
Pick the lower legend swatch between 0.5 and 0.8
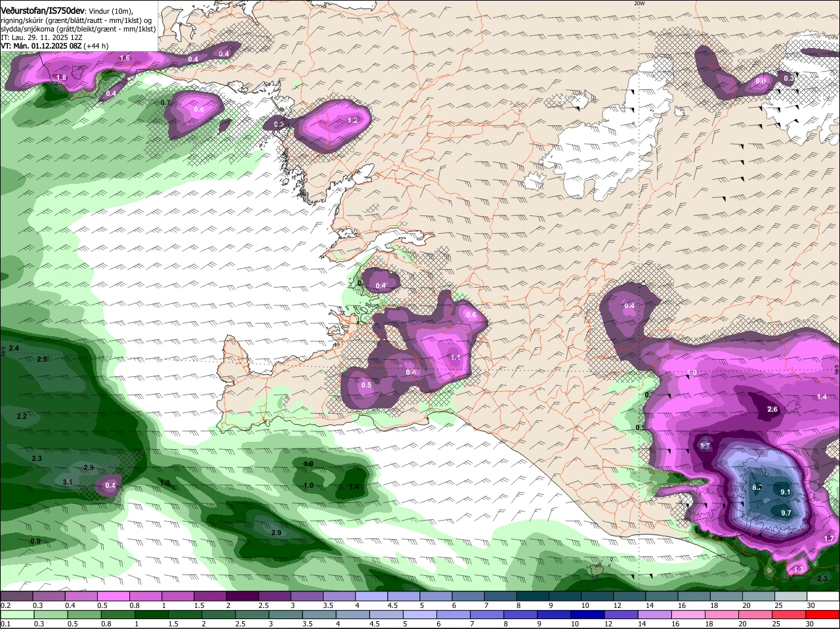[x=84, y=615]
